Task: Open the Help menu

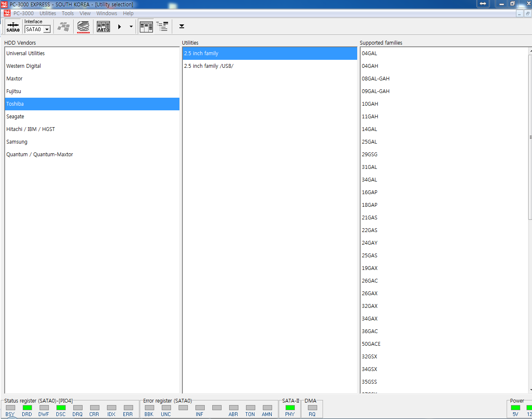Action: (x=128, y=13)
